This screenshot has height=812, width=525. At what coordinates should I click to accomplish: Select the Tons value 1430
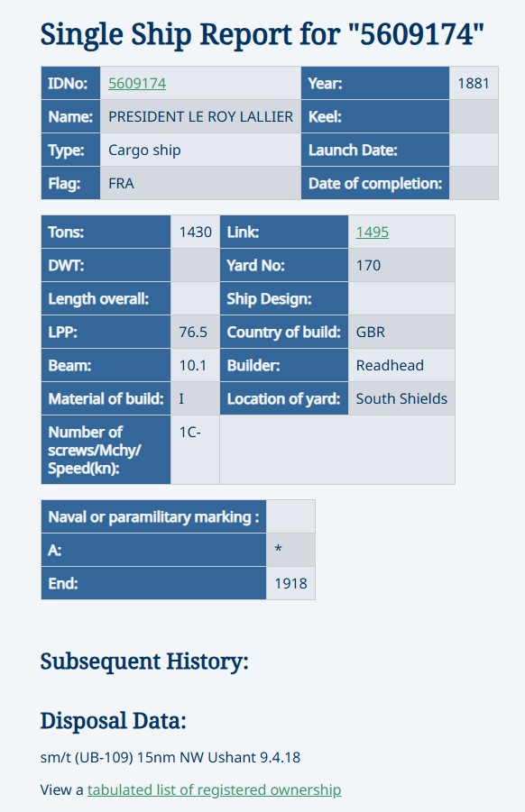(196, 232)
